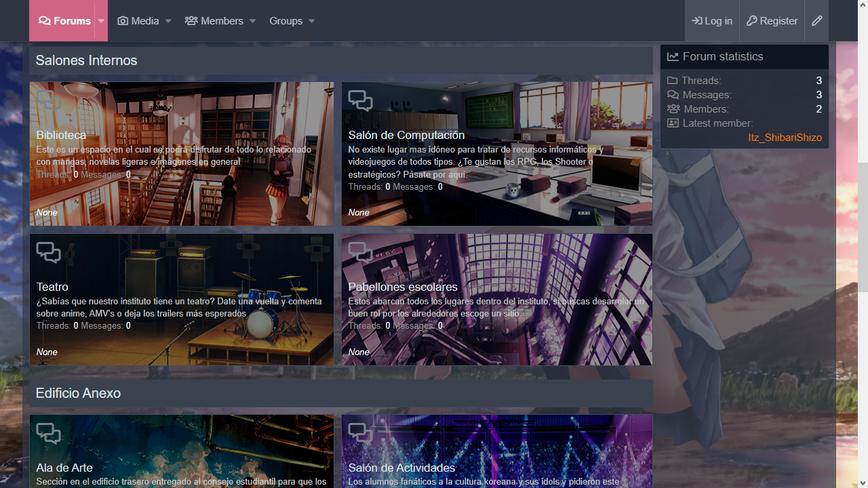Click the Teatro Threads and Messages counts

(x=83, y=326)
